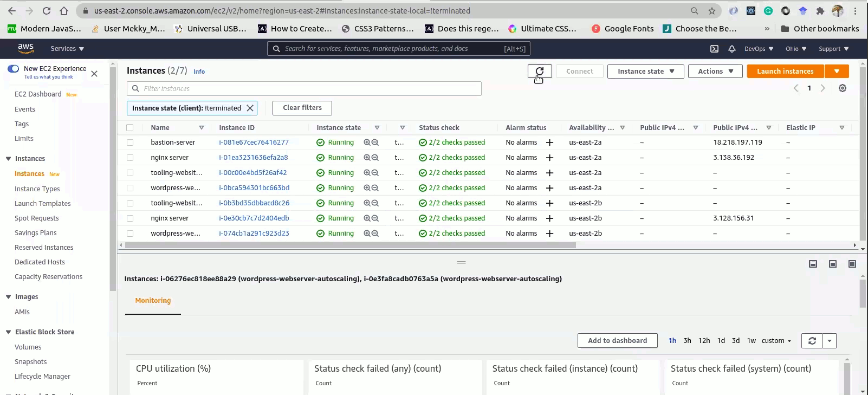Click the AWS services search box
This screenshot has width=868, height=395.
pyautogui.click(x=399, y=49)
